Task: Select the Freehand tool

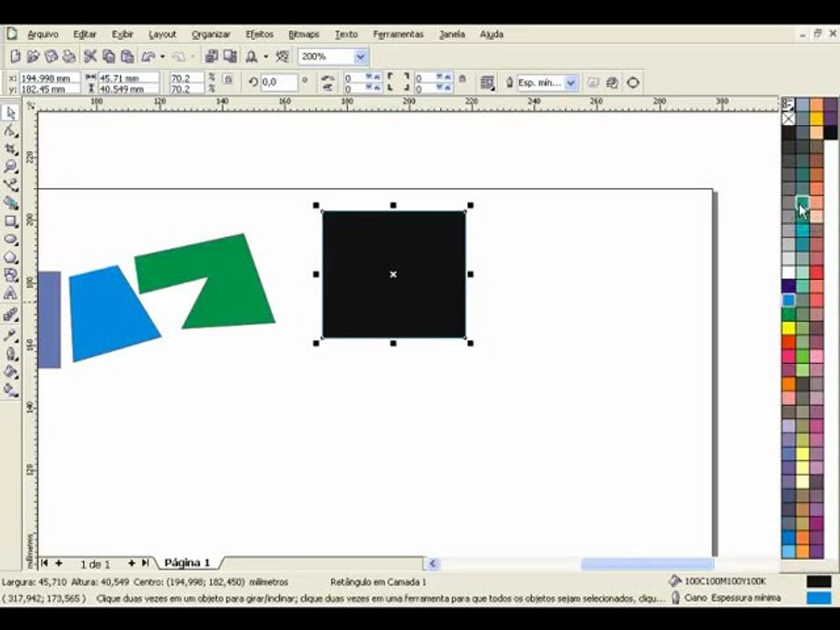Action: [10, 185]
